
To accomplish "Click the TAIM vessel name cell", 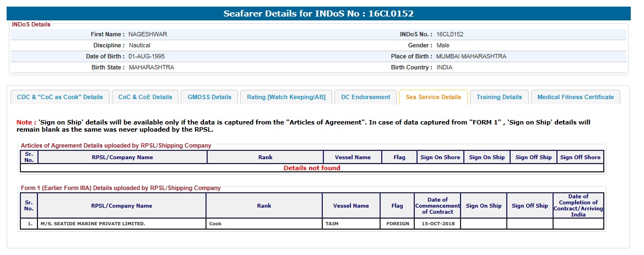I will tap(351, 224).
